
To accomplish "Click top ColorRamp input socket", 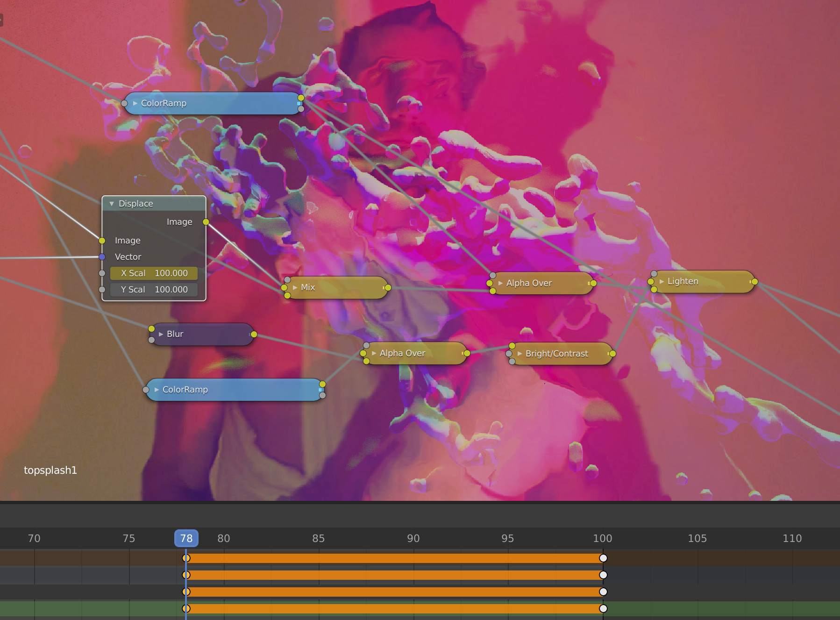I will click(124, 103).
